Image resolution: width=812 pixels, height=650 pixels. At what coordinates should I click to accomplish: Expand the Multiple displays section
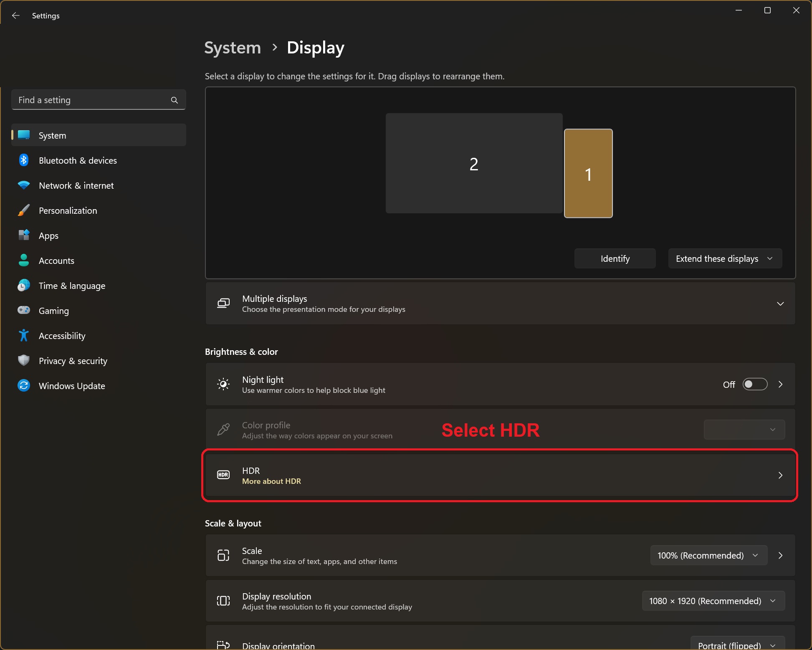click(780, 304)
